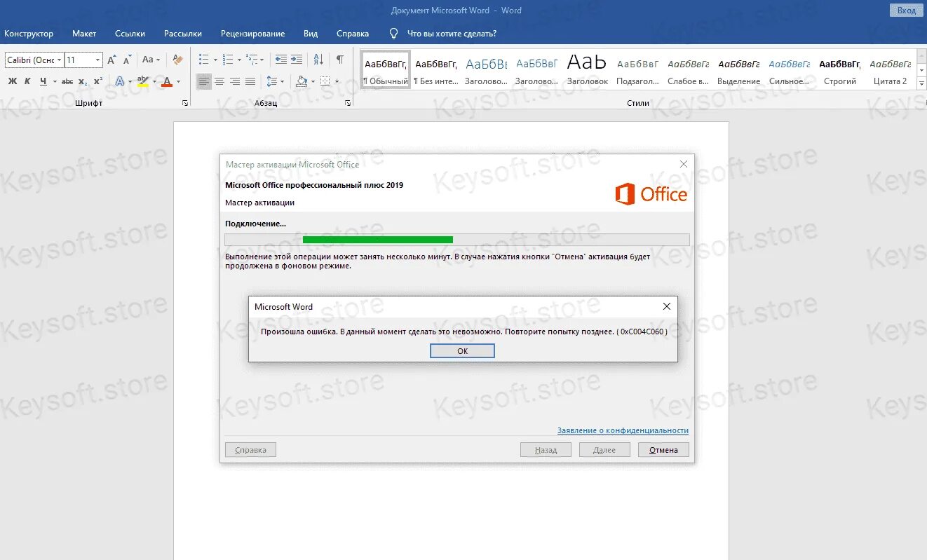
Task: Apply red font color
Action: [167, 81]
